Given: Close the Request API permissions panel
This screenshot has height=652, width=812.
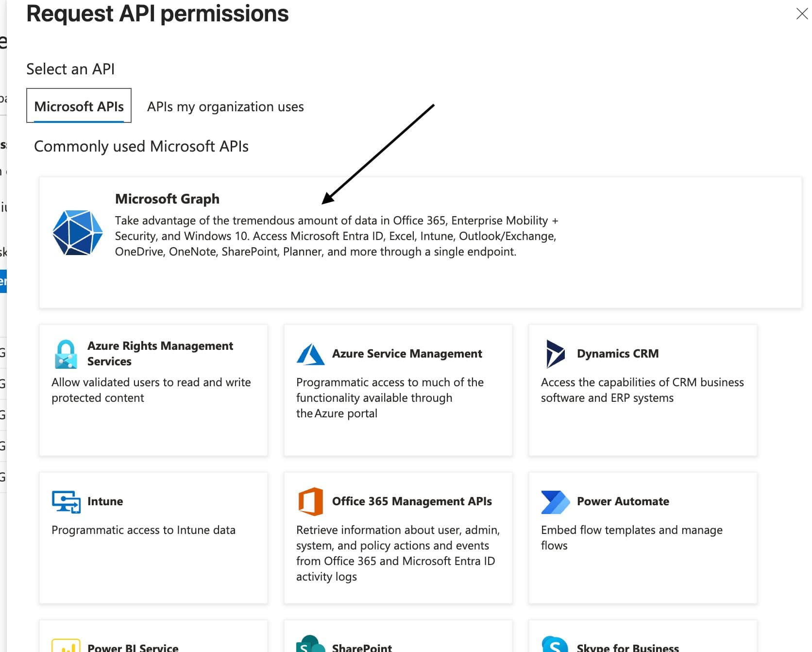Looking at the screenshot, I should point(802,14).
